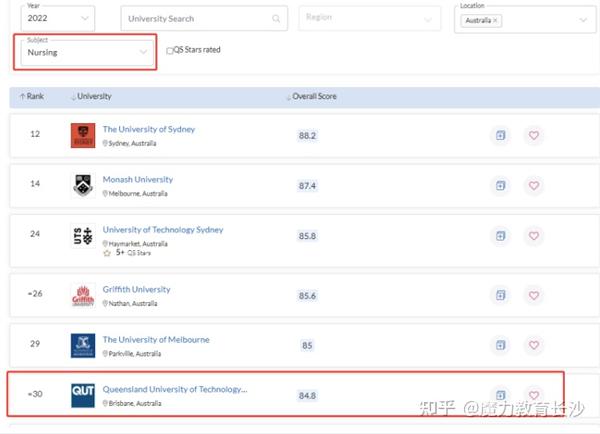Screen dimensions: 600x434
Task: Open Queensland University of Technology link
Action: pos(175,389)
